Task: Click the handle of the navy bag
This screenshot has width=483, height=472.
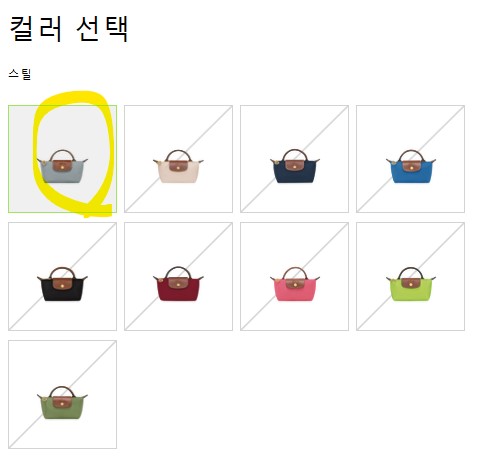Action: [x=294, y=155]
